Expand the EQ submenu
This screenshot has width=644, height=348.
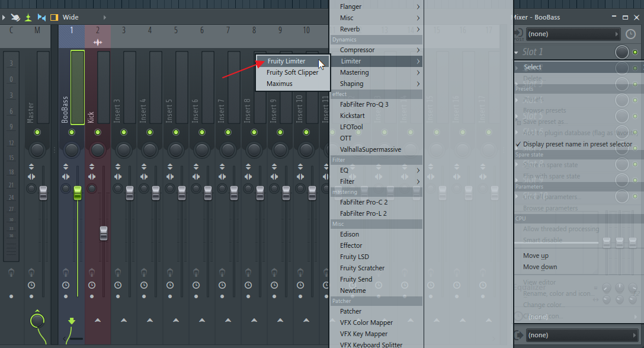coord(377,170)
